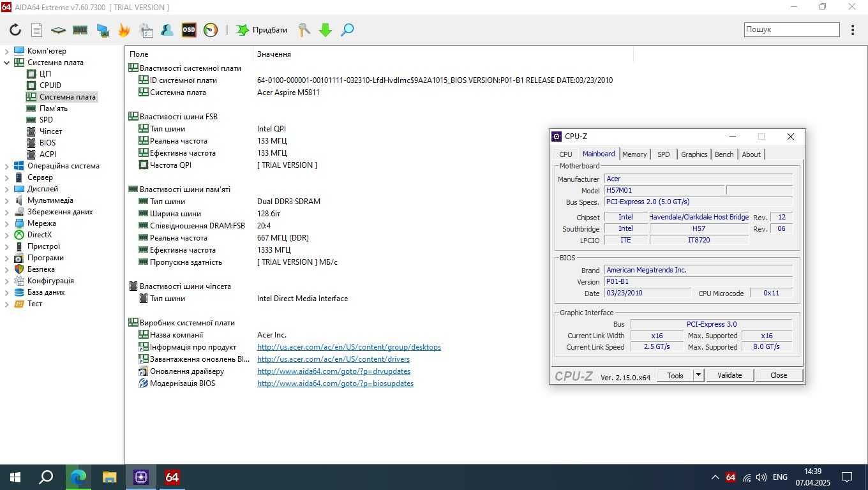The height and width of the screenshot is (490, 868).
Task: Start the stability test flame icon
Action: (x=124, y=30)
